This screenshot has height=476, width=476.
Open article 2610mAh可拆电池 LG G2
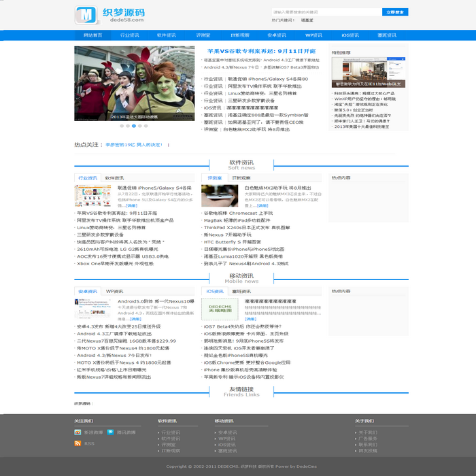(118, 250)
